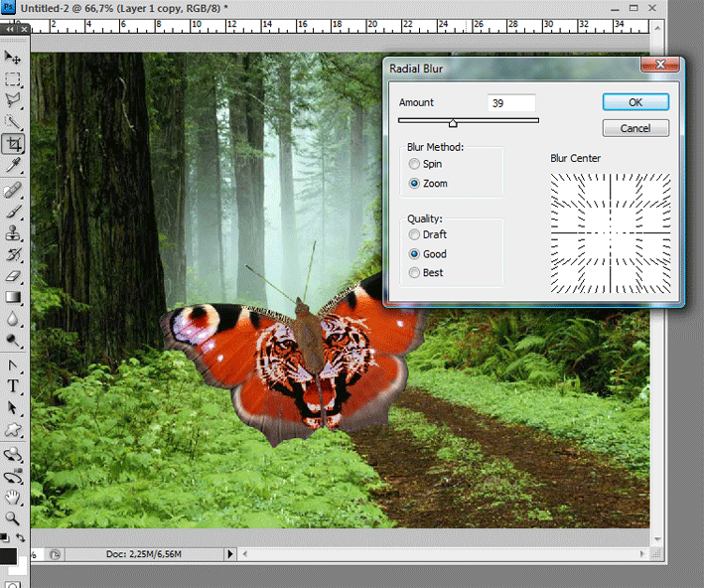Select the Move tool
The image size is (704, 588).
(13, 58)
